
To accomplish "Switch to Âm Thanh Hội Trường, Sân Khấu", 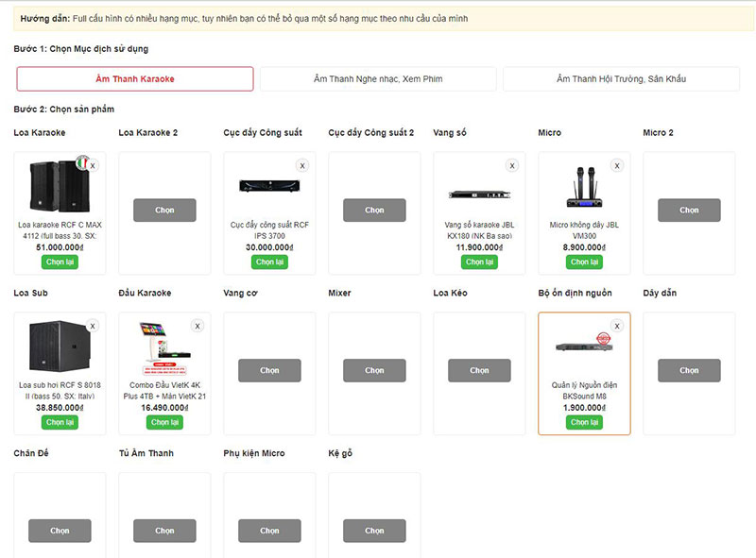I will 621,79.
